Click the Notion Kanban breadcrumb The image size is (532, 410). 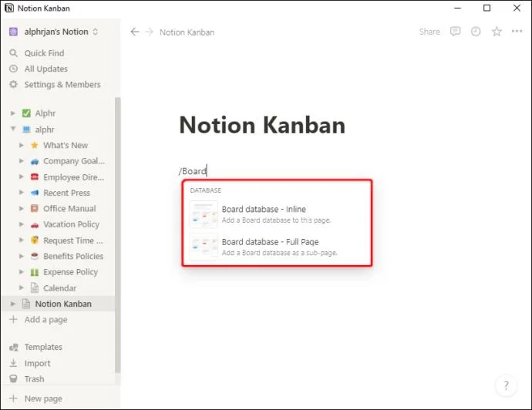(187, 32)
